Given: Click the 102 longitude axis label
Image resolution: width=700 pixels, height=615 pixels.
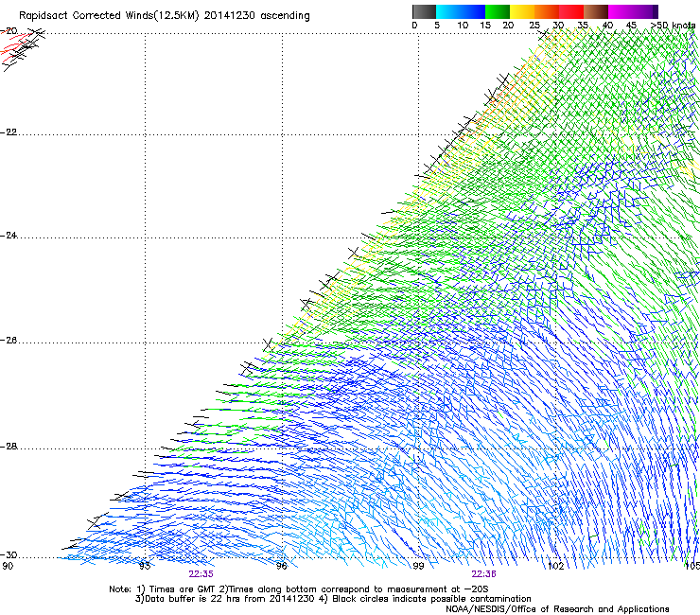Looking at the screenshot, I should 556,566.
